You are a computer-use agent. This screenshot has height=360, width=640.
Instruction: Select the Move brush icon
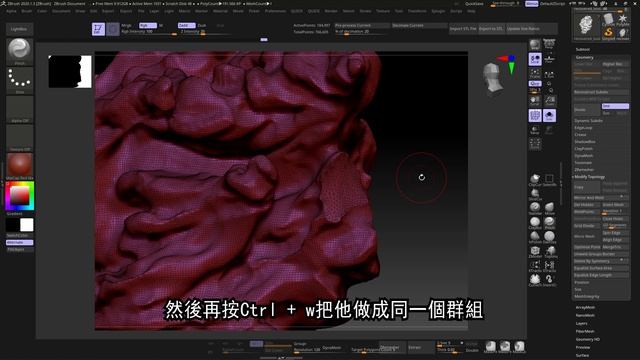549,208
